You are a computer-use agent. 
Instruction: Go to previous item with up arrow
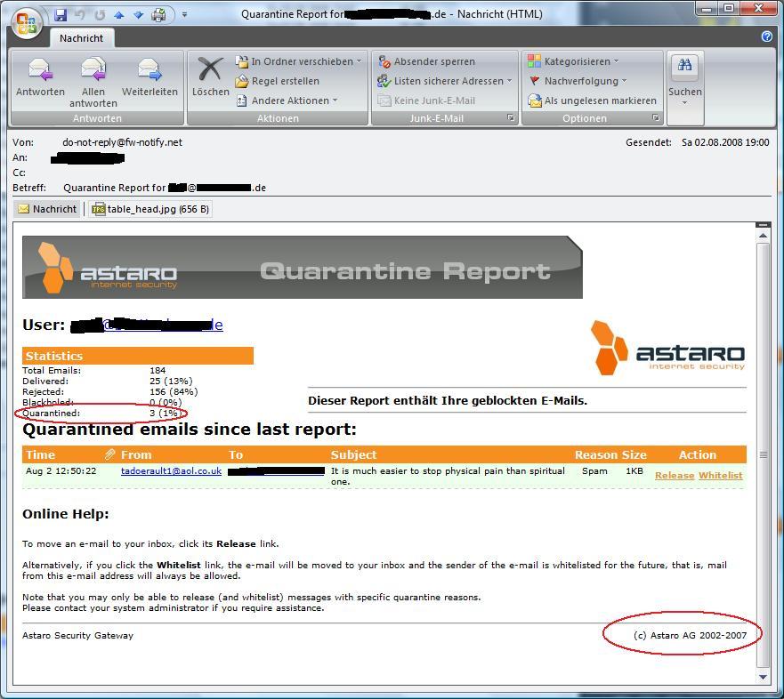click(x=119, y=15)
